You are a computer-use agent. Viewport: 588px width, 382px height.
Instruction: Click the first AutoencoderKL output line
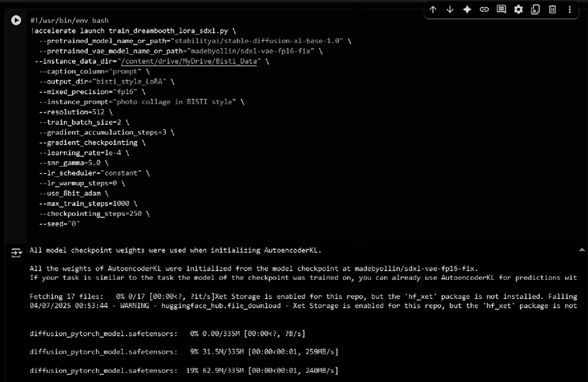(x=175, y=250)
